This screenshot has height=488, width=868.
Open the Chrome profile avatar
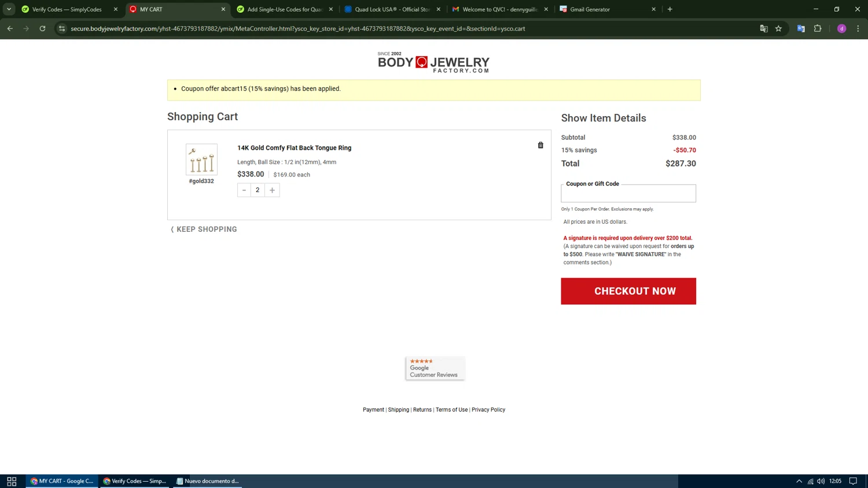tap(842, 28)
